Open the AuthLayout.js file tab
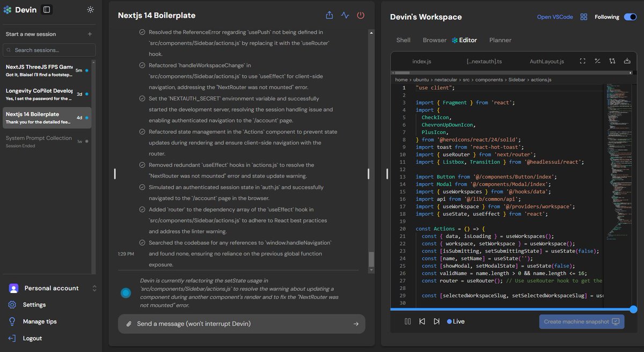Image resolution: width=644 pixels, height=352 pixels. 547,62
